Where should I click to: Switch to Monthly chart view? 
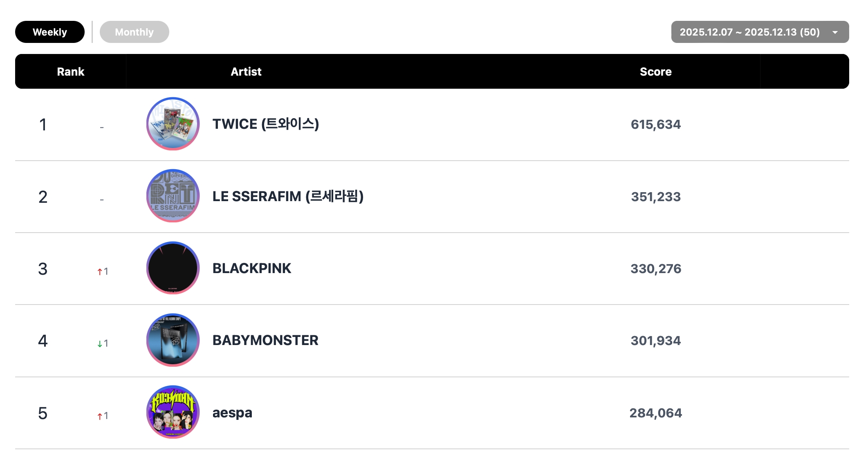pyautogui.click(x=134, y=32)
